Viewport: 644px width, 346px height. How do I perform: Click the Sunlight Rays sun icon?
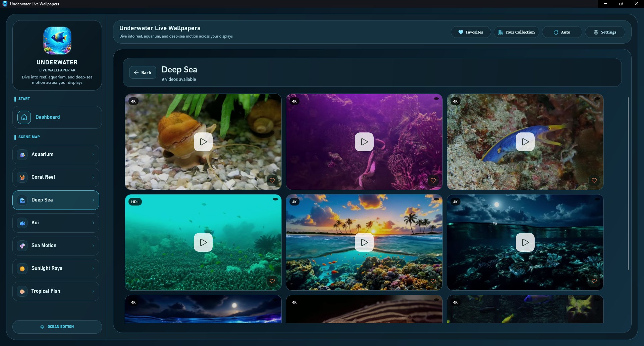coord(22,269)
